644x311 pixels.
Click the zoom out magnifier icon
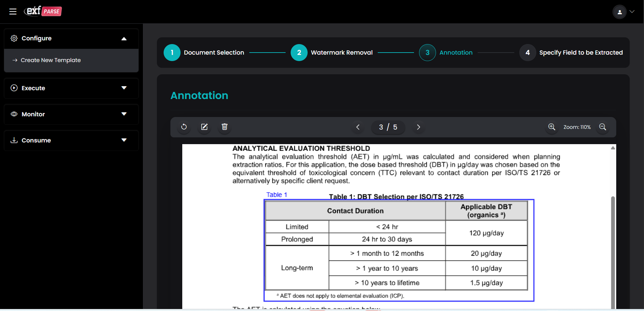[x=602, y=127]
